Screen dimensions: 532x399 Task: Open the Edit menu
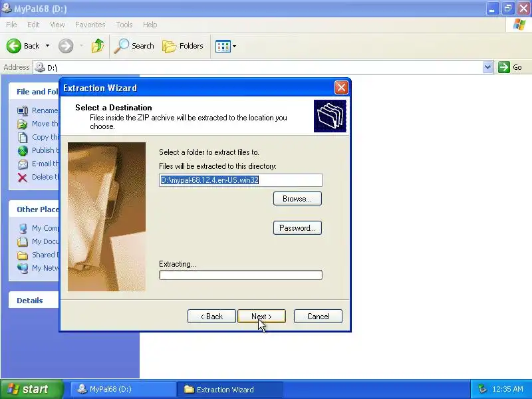pos(33,25)
